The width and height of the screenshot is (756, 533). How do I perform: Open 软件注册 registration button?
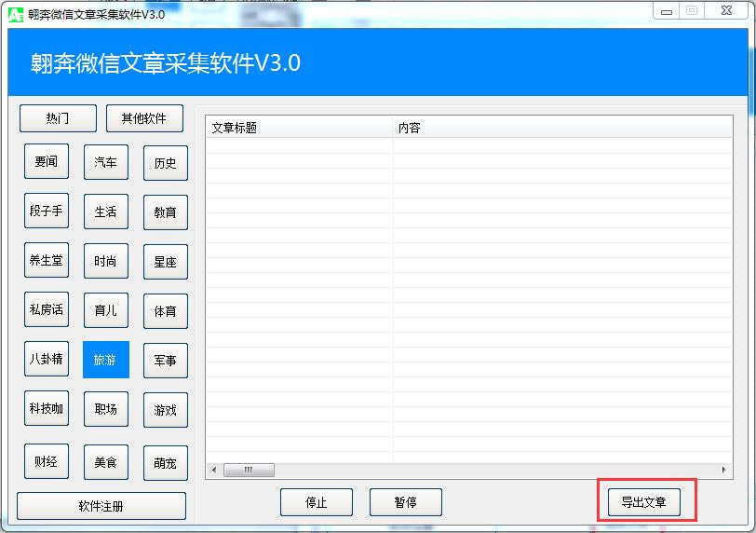(101, 506)
